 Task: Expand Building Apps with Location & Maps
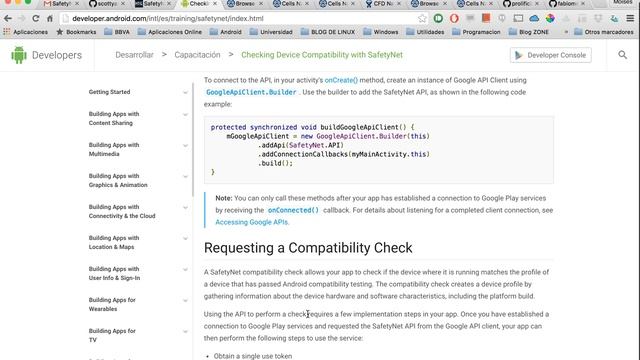185,238
